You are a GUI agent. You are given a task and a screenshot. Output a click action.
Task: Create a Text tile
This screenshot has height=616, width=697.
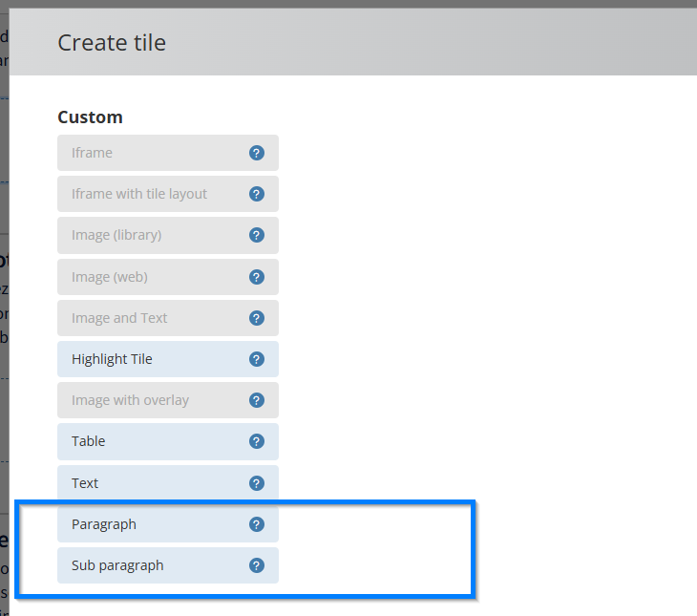pos(143,483)
